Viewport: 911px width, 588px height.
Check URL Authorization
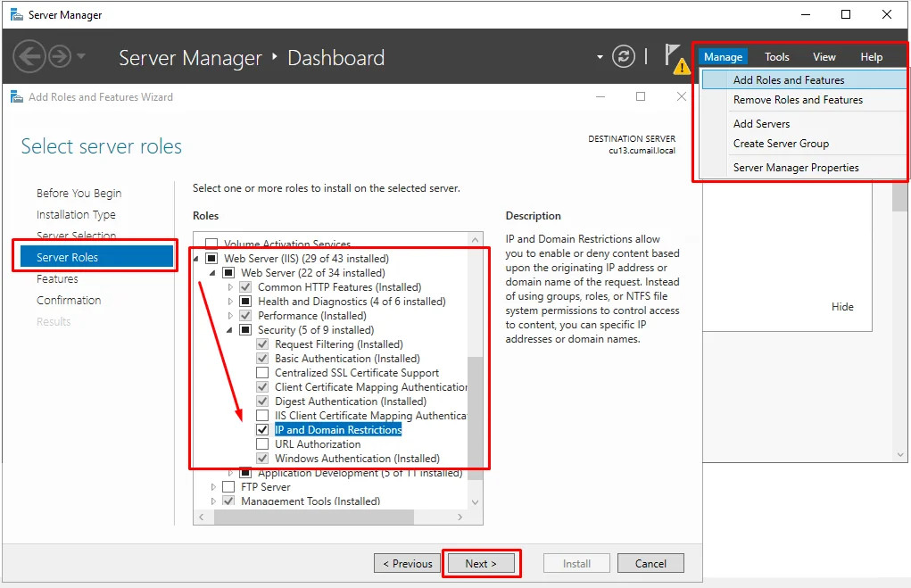pos(262,444)
